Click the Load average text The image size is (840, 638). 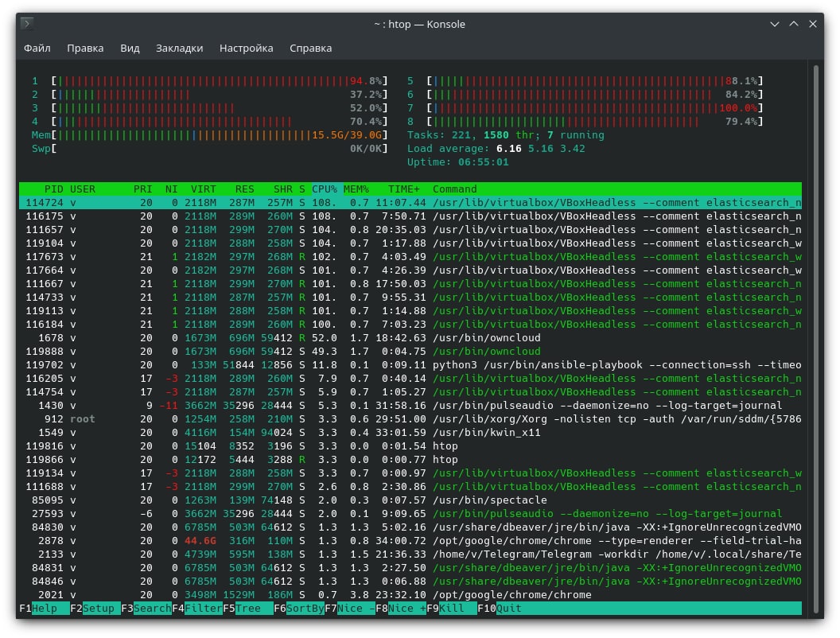click(x=496, y=149)
